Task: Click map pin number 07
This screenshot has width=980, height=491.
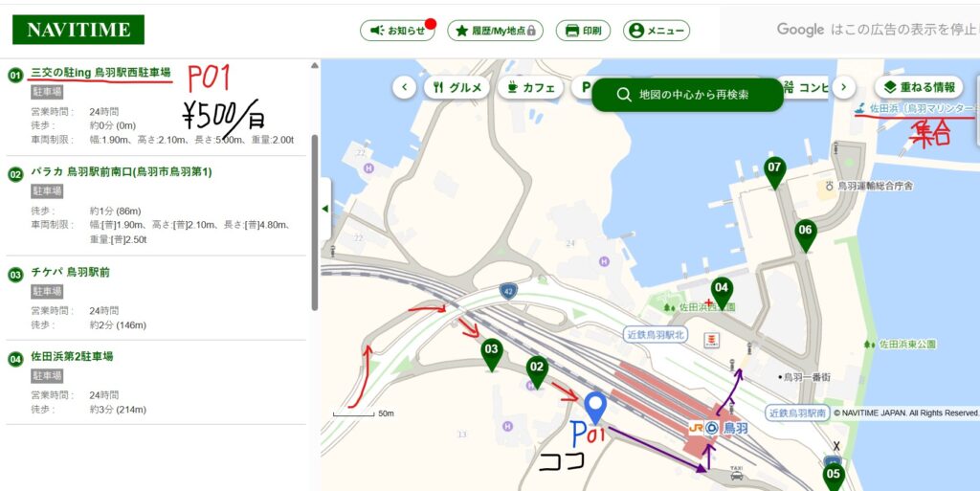Action: (774, 170)
